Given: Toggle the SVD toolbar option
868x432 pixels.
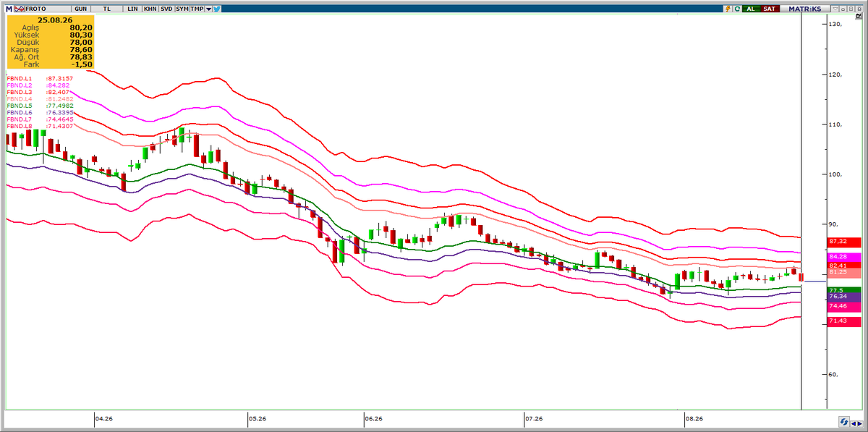Looking at the screenshot, I should pyautogui.click(x=166, y=9).
